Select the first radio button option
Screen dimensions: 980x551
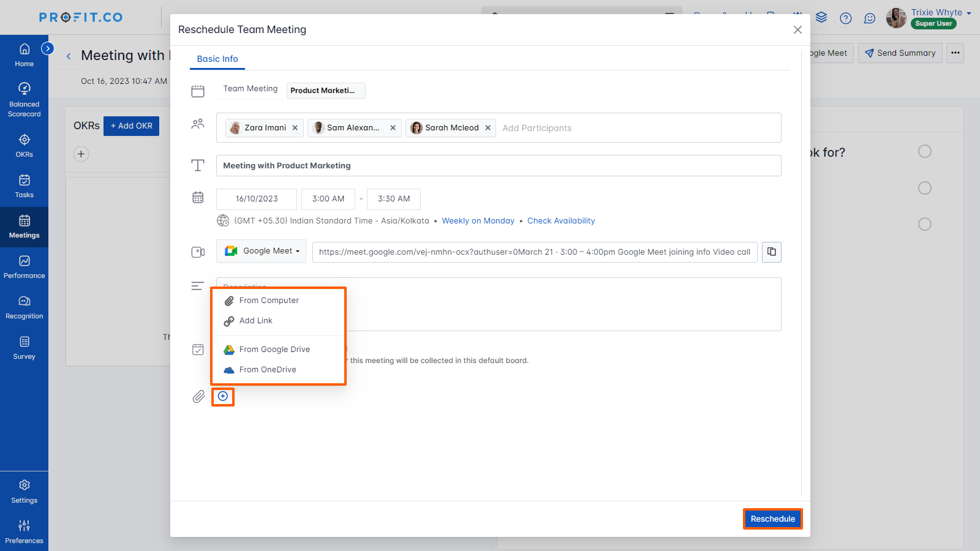click(x=924, y=151)
